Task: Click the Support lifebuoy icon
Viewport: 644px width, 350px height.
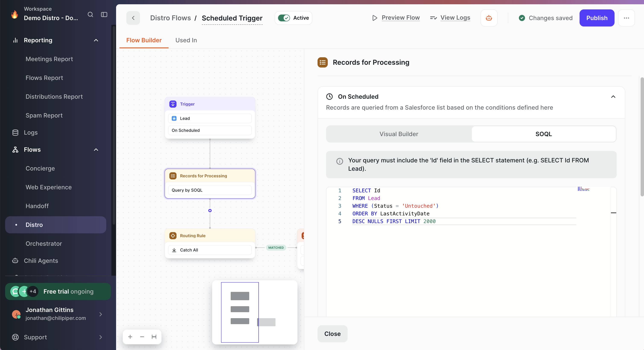Action: coord(15,337)
